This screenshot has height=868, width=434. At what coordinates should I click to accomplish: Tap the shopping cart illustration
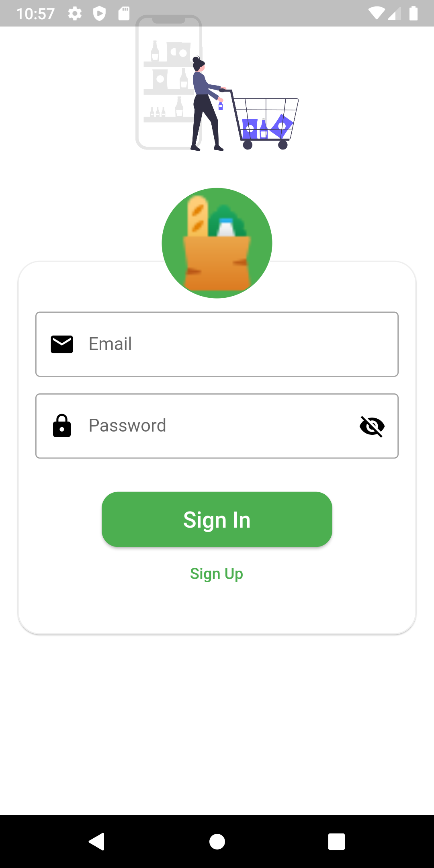click(264, 120)
